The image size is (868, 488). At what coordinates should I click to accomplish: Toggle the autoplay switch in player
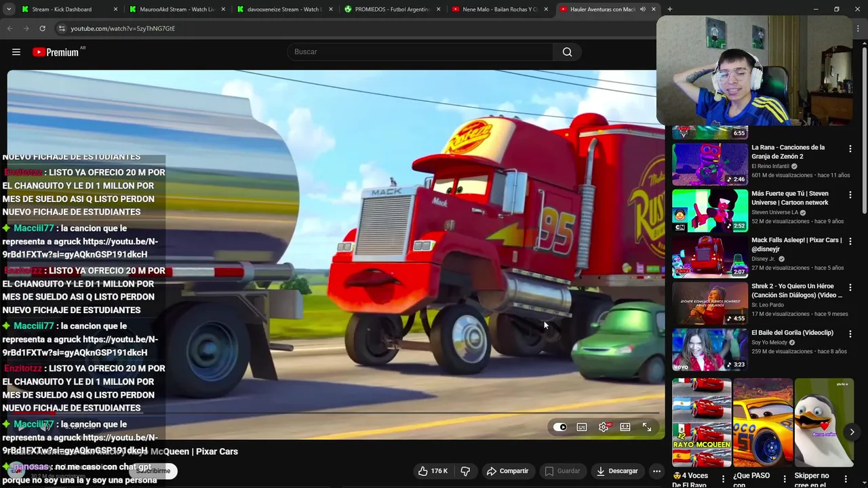tap(559, 427)
